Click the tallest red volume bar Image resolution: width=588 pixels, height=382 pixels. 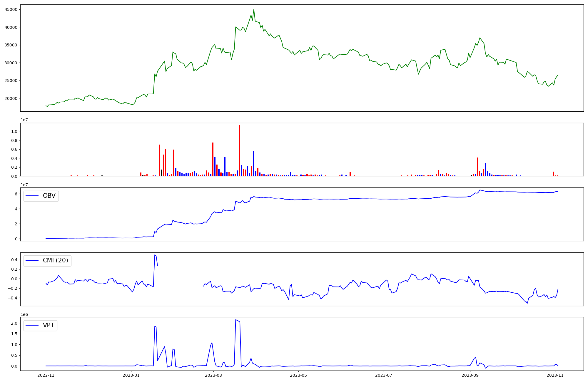(239, 150)
